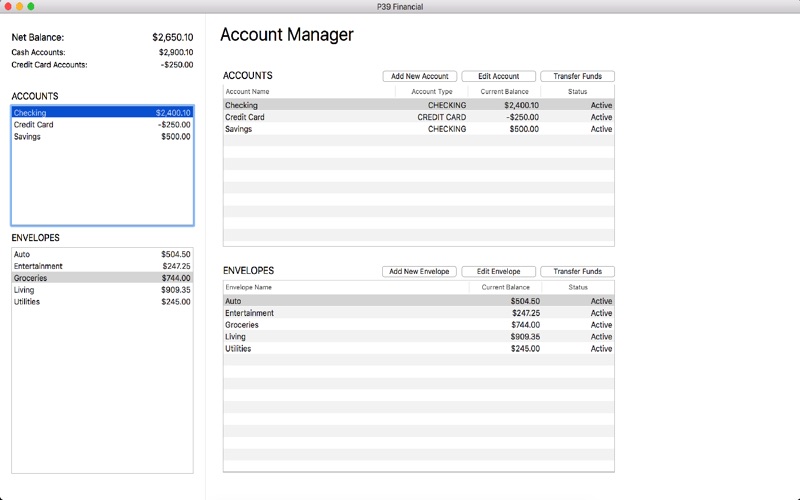Click the Account Manager heading
The width and height of the screenshot is (800, 500).
pyautogui.click(x=287, y=35)
